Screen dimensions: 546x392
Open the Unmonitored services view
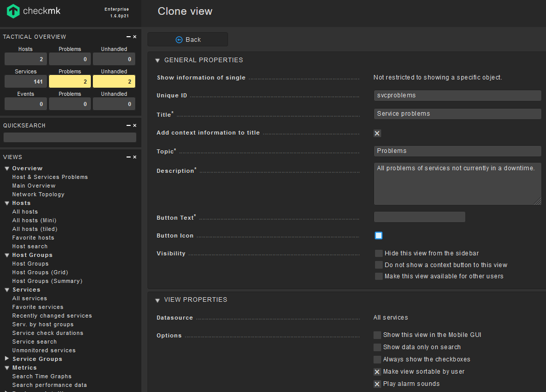[x=44, y=350]
